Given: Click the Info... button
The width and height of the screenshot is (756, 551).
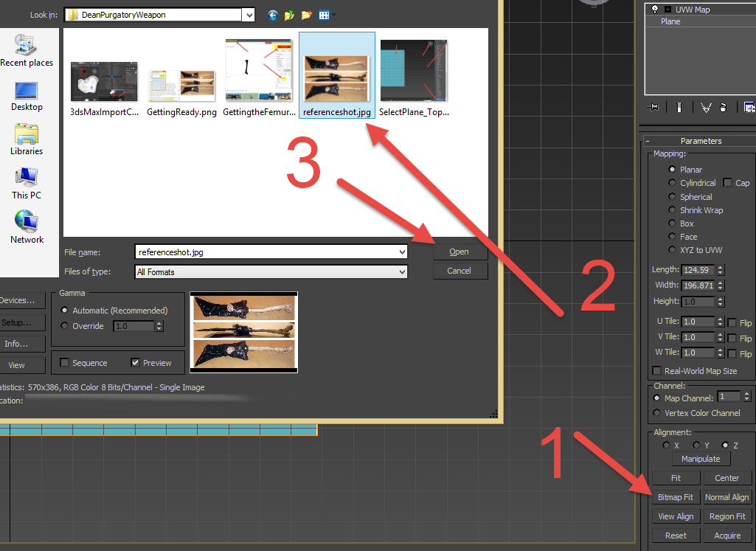Looking at the screenshot, I should [x=21, y=344].
